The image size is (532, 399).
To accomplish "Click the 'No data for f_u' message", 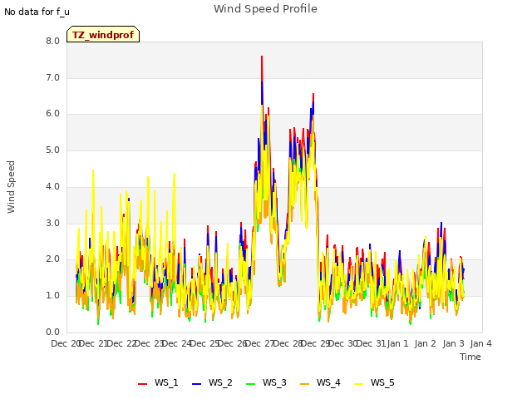I will (37, 12).
